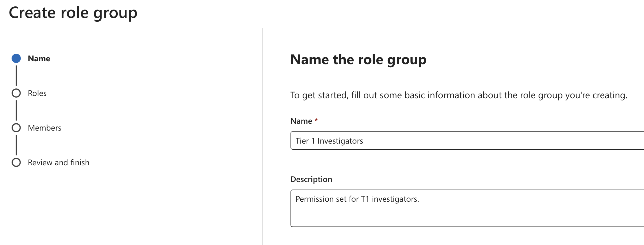Go to the Roles step label
The height and width of the screenshot is (245, 644).
tap(37, 93)
